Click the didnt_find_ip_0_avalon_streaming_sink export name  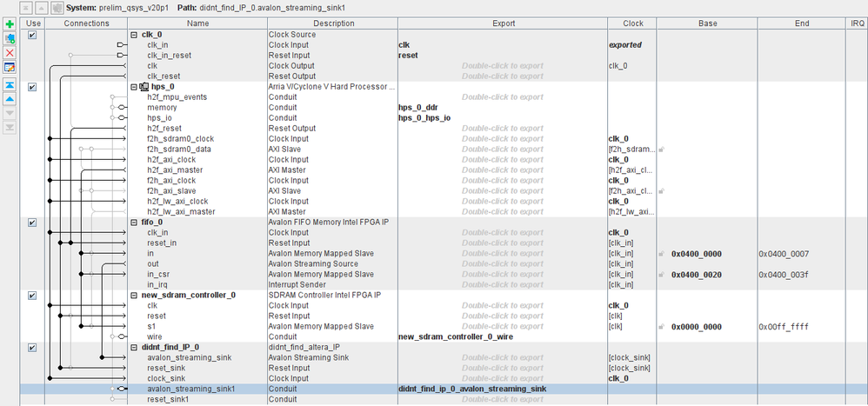point(473,389)
